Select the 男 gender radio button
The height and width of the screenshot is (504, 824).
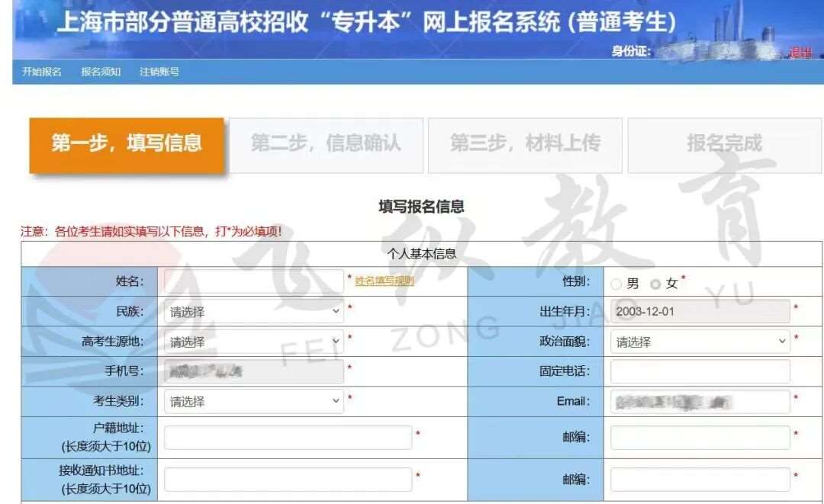click(x=616, y=284)
